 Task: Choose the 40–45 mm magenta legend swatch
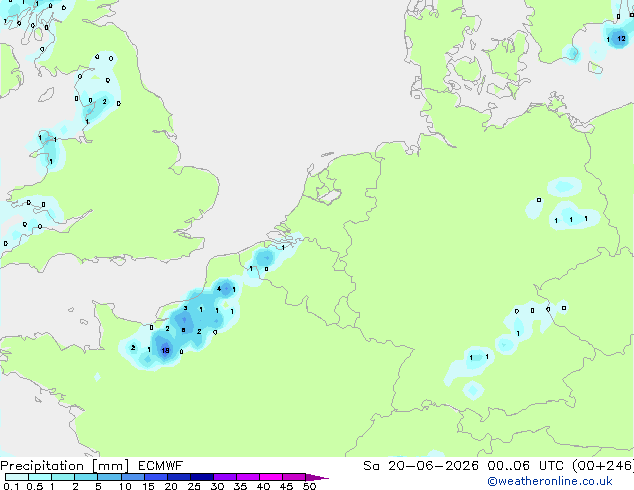pyautogui.click(x=271, y=477)
